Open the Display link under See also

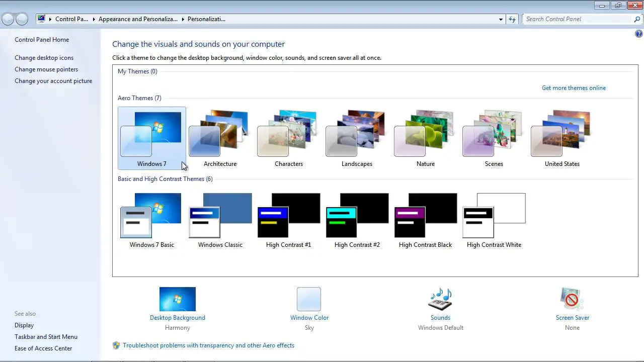point(24,325)
